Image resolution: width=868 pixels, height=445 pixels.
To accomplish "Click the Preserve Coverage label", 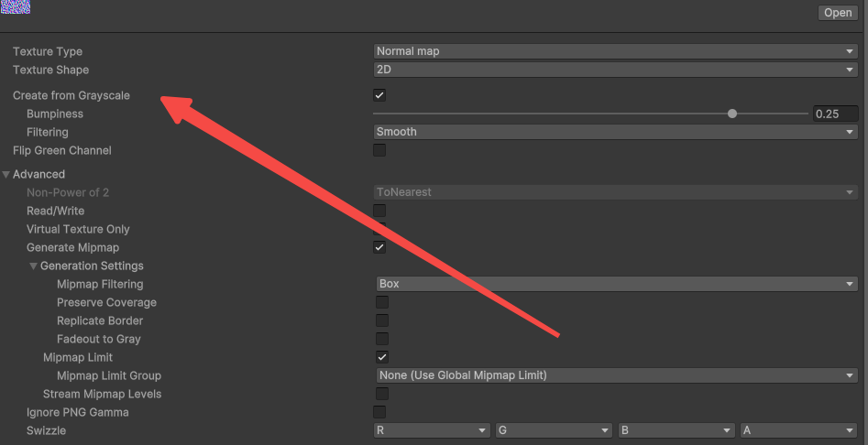I will coord(107,302).
